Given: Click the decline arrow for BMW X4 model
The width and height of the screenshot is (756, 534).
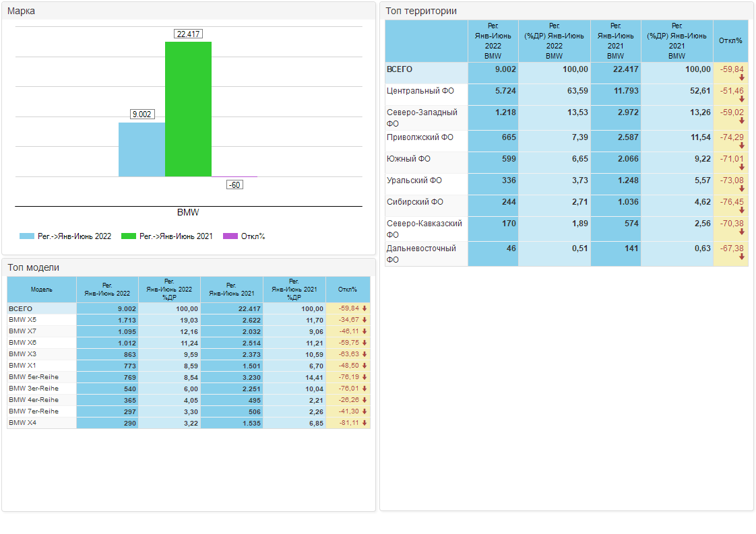Looking at the screenshot, I should click(365, 423).
